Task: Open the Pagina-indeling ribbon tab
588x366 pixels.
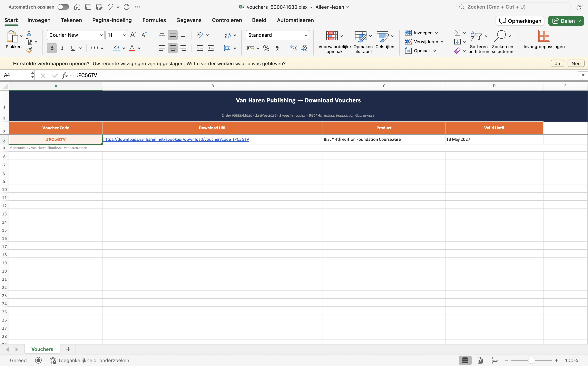Action: click(x=112, y=20)
